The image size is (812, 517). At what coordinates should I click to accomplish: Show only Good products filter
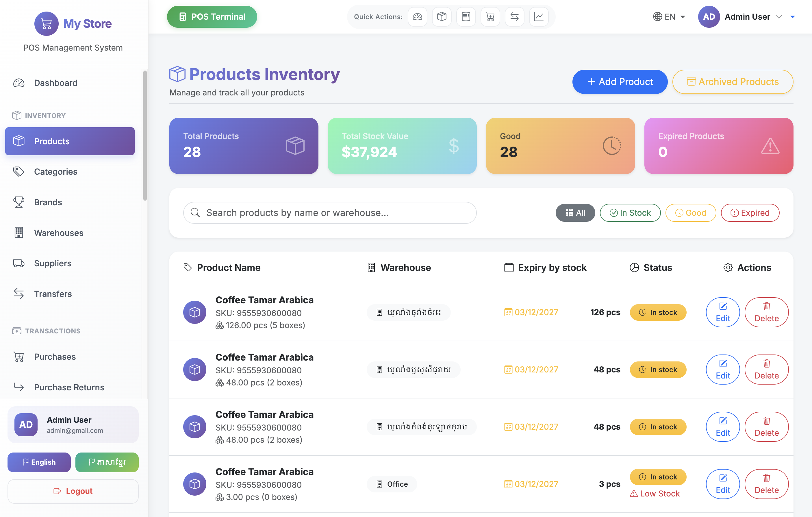point(691,213)
